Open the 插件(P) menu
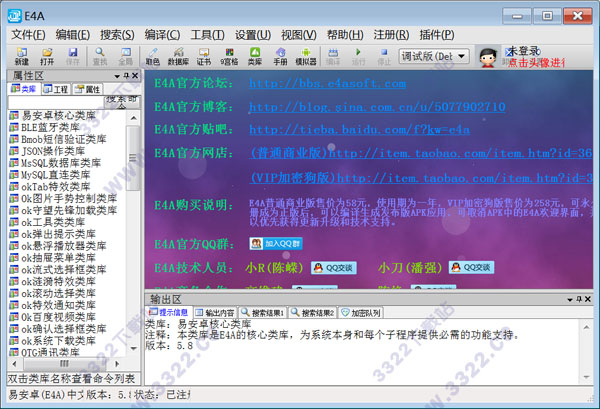This screenshot has height=409, width=600. click(437, 35)
